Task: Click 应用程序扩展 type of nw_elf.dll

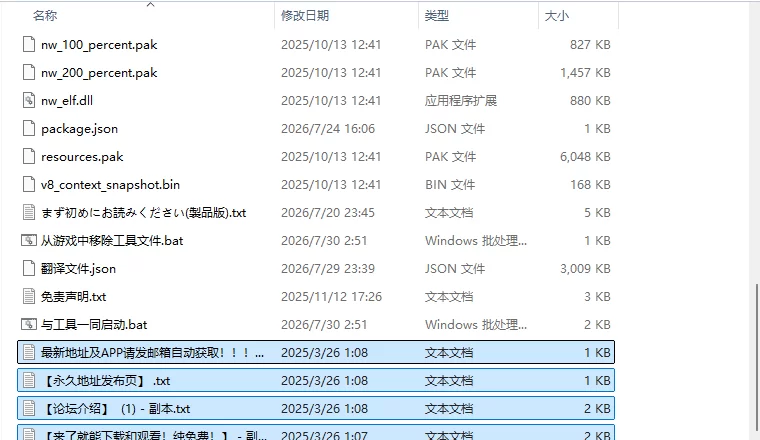Action: [460, 101]
